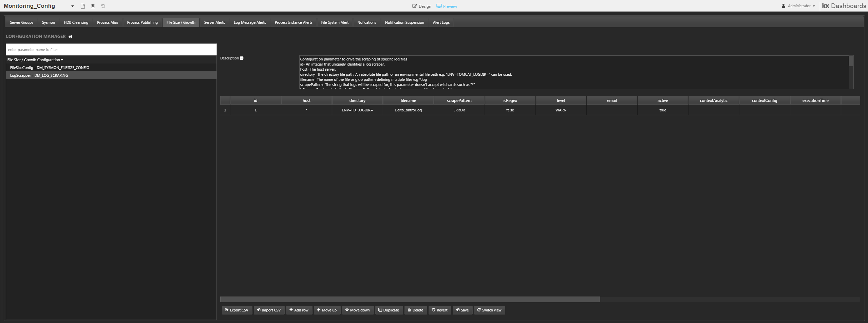
Task: Click the host column header
Action: tap(306, 101)
